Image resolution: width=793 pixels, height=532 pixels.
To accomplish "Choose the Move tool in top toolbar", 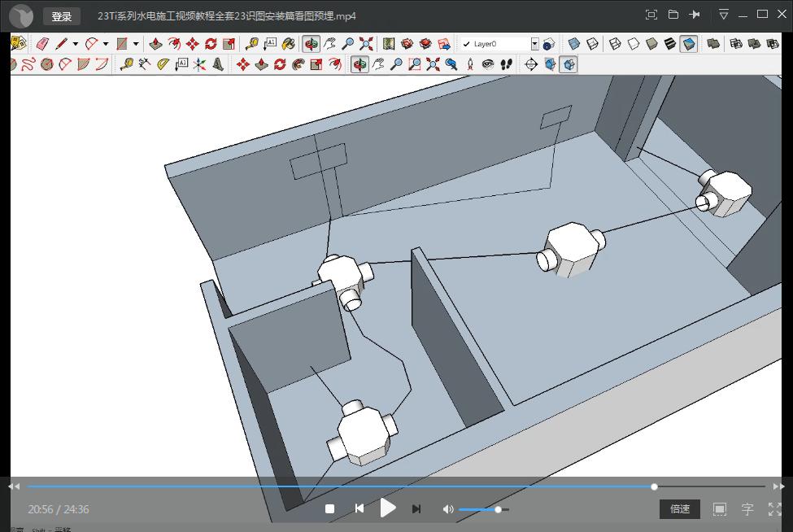I will tap(192, 44).
